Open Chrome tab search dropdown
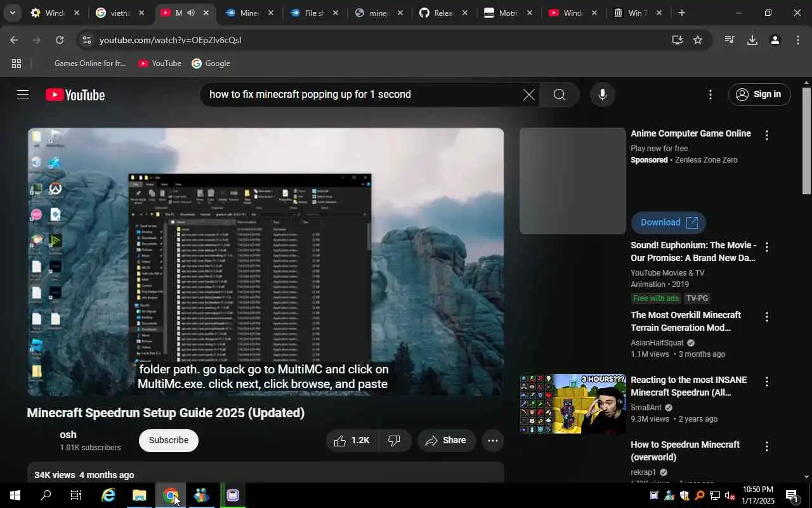The height and width of the screenshot is (508, 812). click(x=12, y=13)
